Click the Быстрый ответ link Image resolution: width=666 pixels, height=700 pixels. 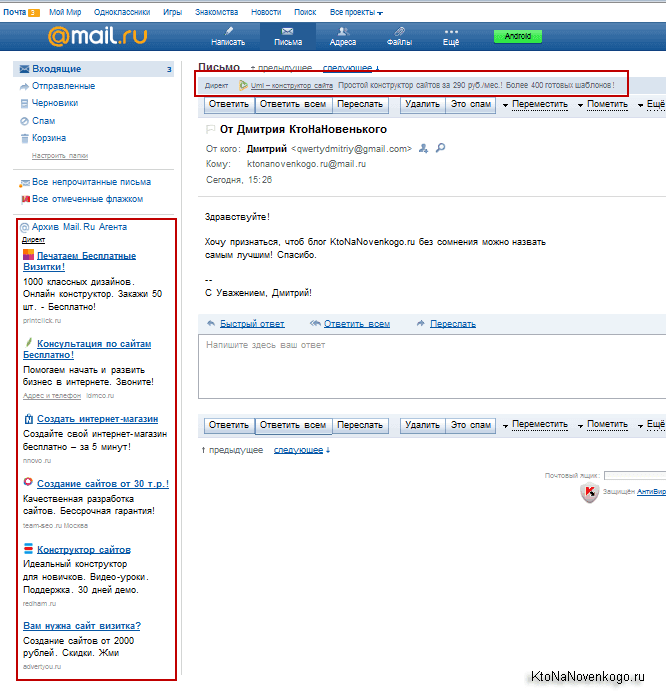tap(252, 324)
